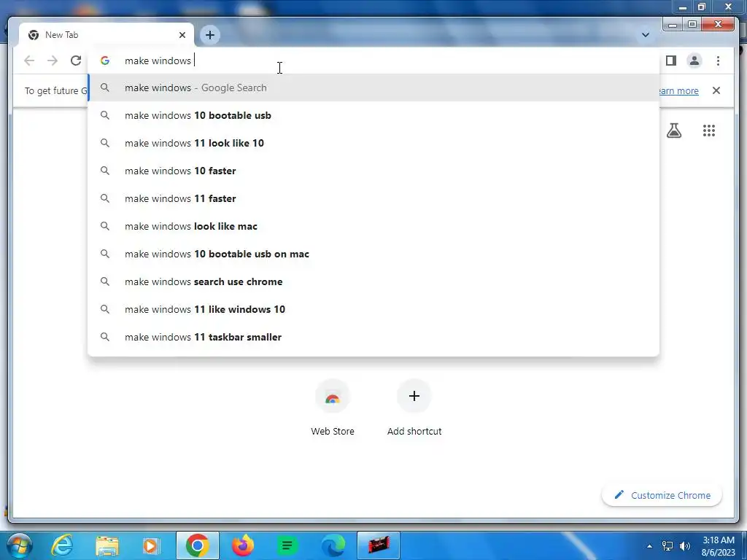Screen dimensions: 747x560
Task: Open Chrome Labs flask icon
Action: pos(673,130)
